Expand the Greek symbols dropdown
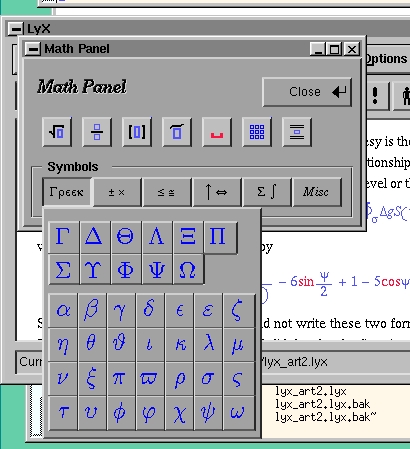 click(x=67, y=192)
